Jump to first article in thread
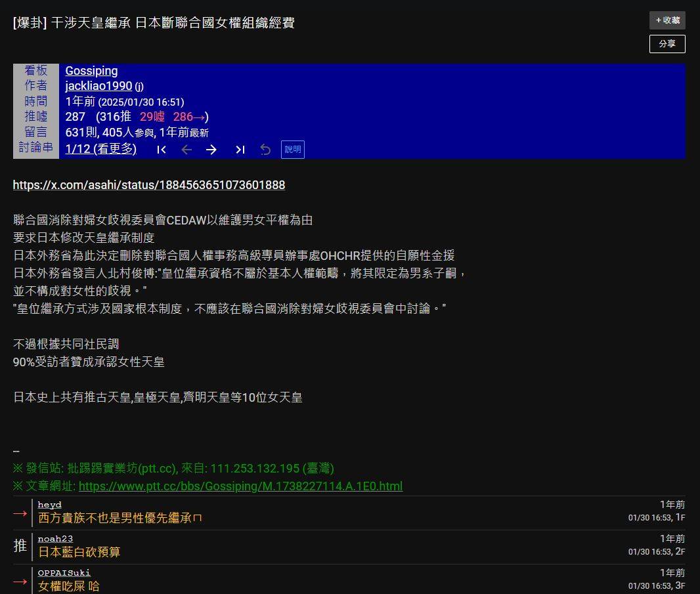700x594 pixels. tap(162, 150)
